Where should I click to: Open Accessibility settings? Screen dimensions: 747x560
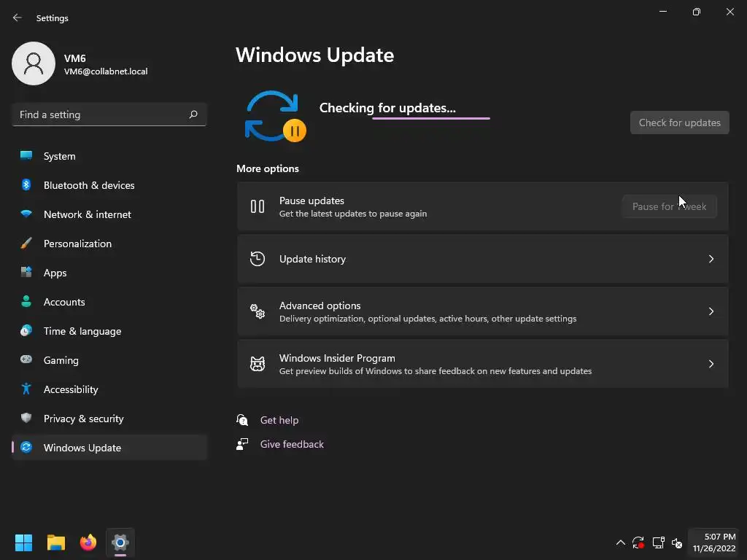109,389
